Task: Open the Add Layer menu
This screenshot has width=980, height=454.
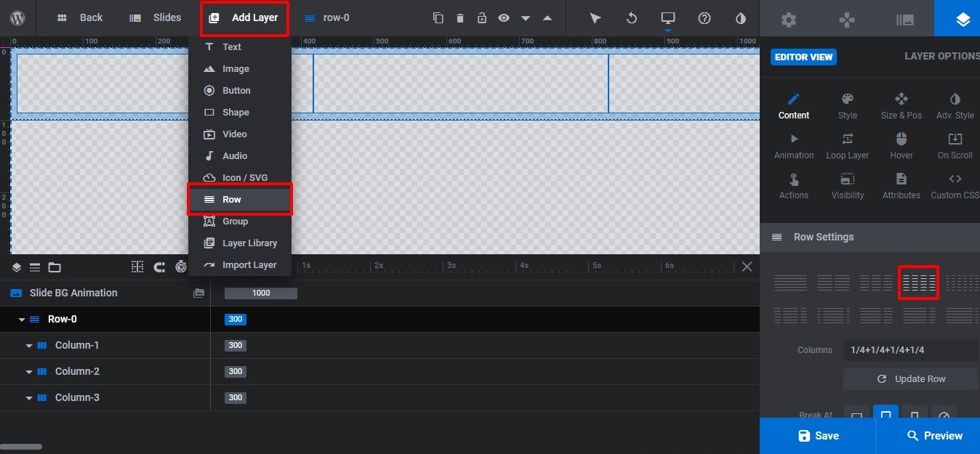Action: pyautogui.click(x=244, y=17)
